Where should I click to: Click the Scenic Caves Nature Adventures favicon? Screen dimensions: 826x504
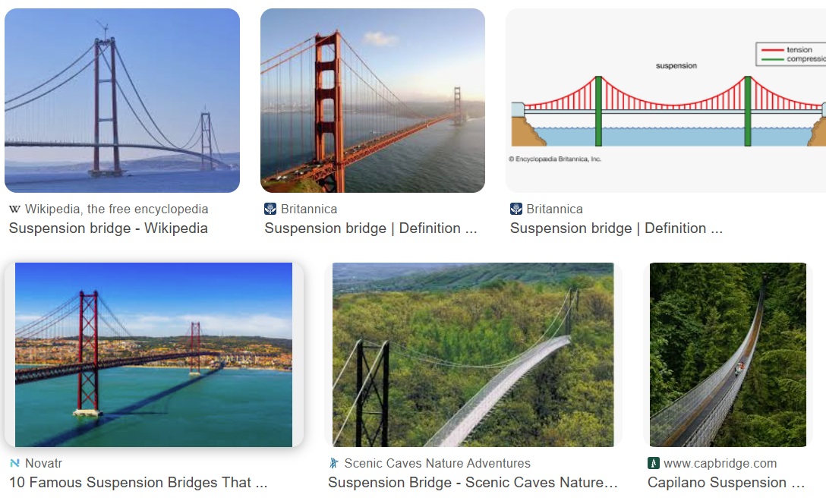(334, 463)
